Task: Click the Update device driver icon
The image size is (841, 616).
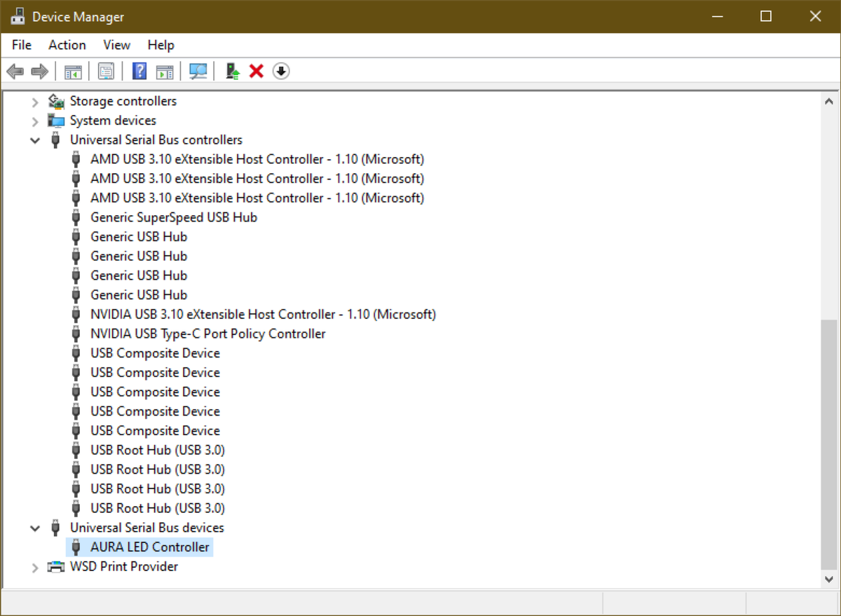Action: point(233,71)
